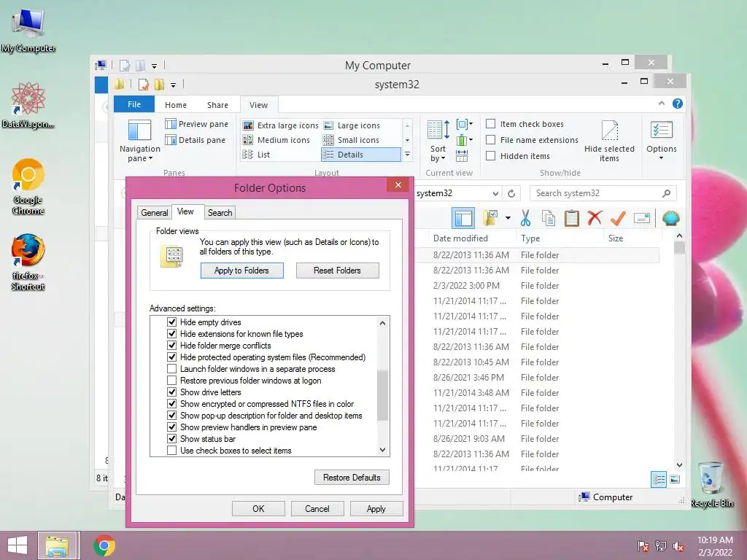
Task: Click the Refresh icon beside the address bar
Action: 511,193
